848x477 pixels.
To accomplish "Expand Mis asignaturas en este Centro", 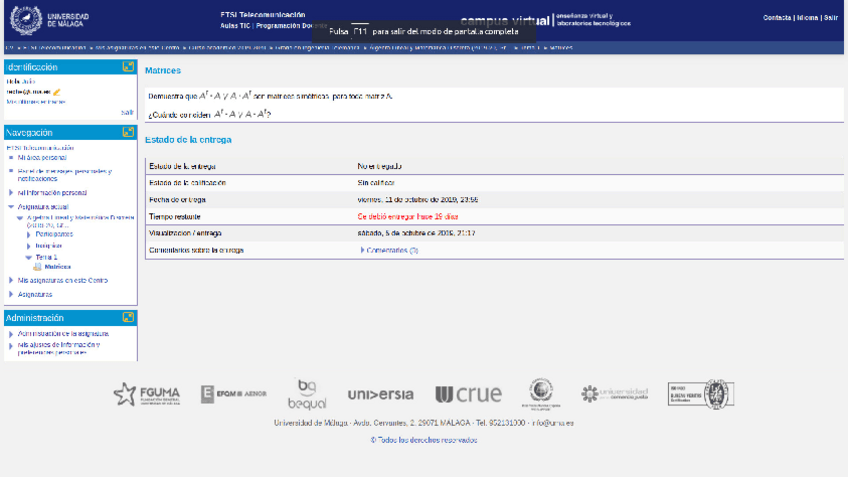I will pos(62,281).
